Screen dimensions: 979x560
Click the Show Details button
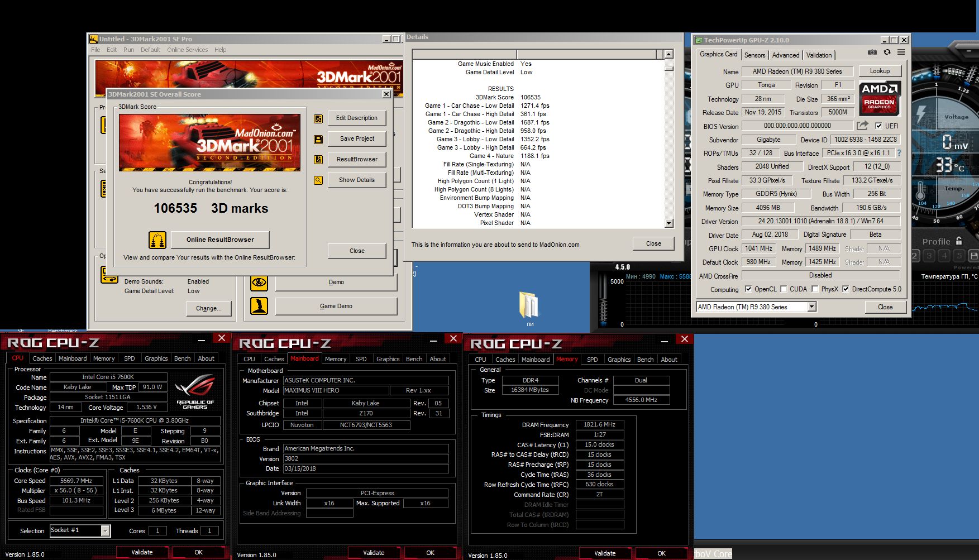click(357, 180)
